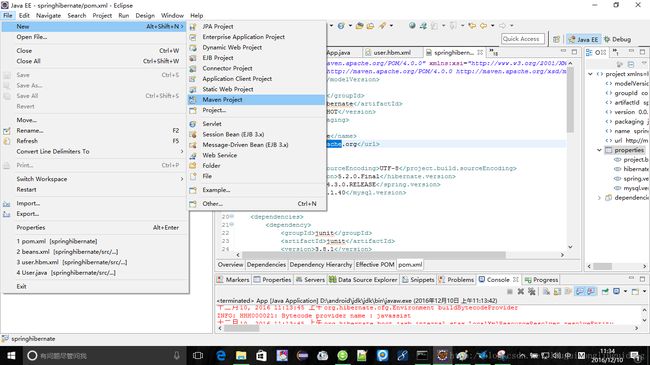Collapse the properties outline node
650x365 pixels.
pyautogui.click(x=599, y=150)
